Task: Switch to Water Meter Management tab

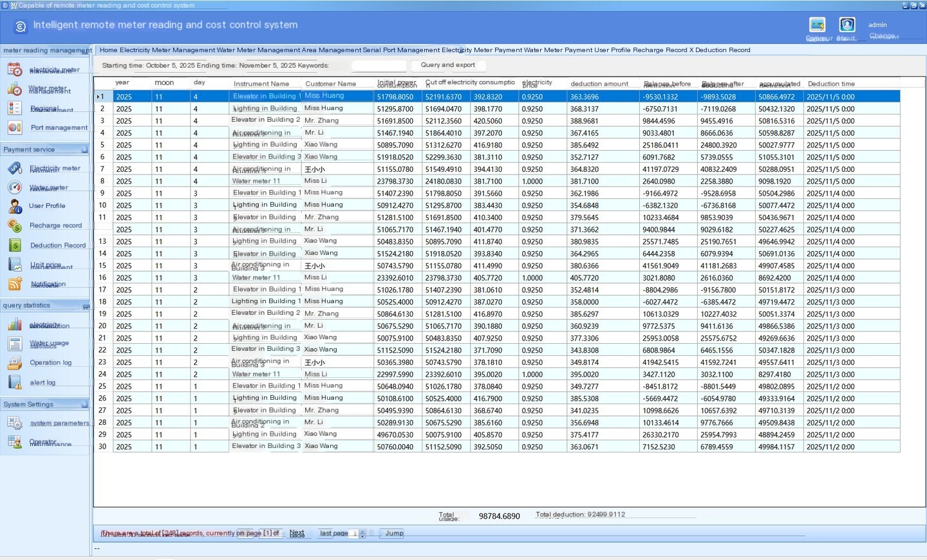Action: (x=258, y=50)
